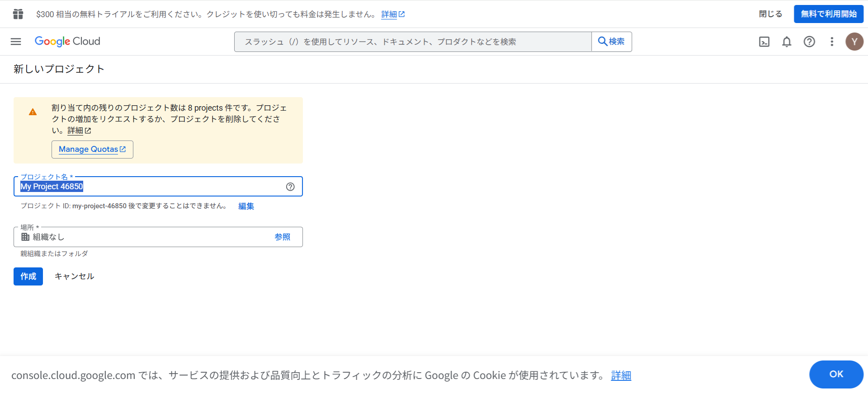This screenshot has height=393, width=868.
Task: Open the hamburger navigation menu
Action: [16, 42]
